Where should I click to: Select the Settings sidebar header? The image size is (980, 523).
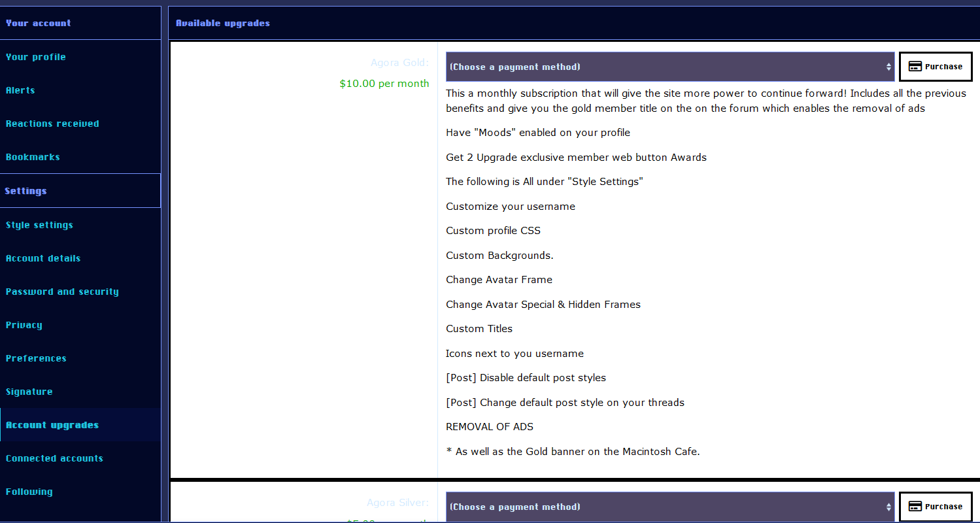(x=26, y=191)
